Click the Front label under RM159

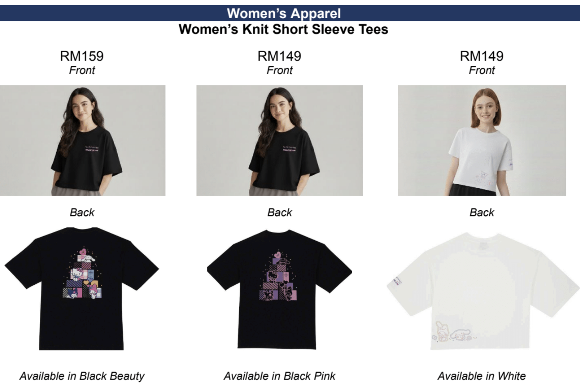[82, 70]
